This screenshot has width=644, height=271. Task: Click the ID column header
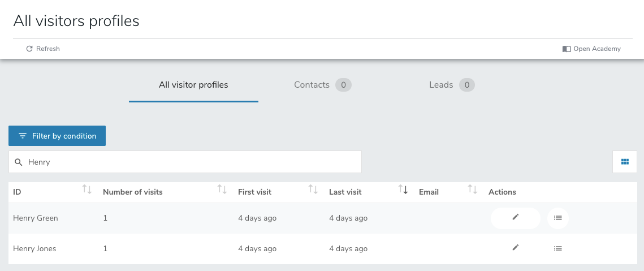point(17,192)
